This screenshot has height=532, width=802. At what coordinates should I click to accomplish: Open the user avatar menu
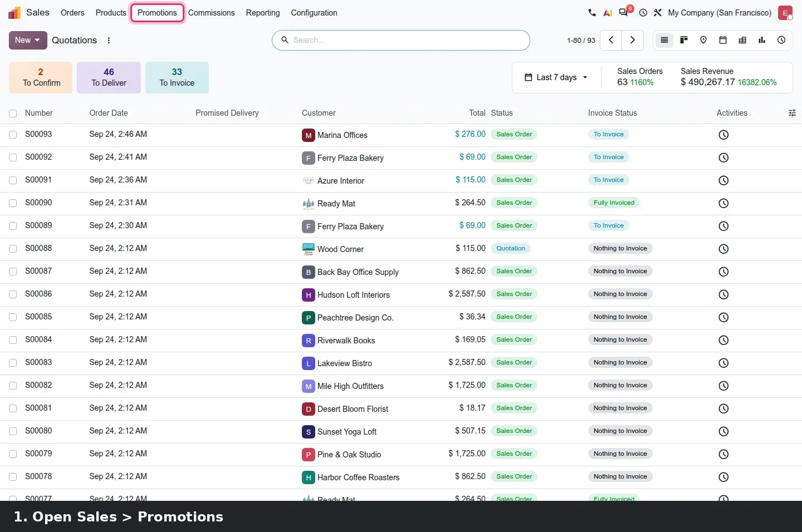[785, 13]
